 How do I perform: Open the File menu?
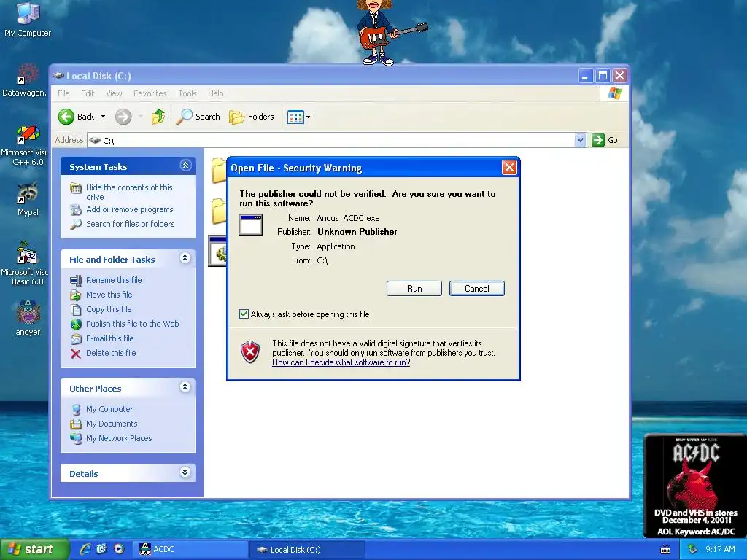(64, 93)
